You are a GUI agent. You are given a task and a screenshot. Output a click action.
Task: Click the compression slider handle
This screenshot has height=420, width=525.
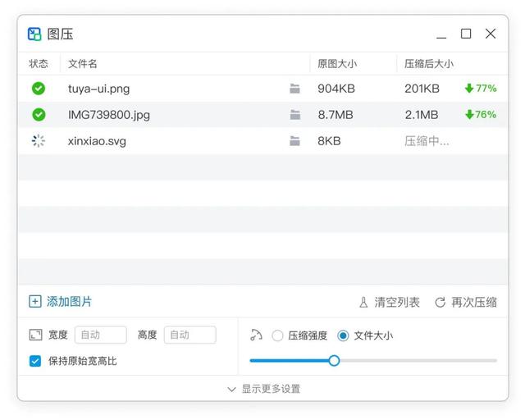(x=334, y=361)
